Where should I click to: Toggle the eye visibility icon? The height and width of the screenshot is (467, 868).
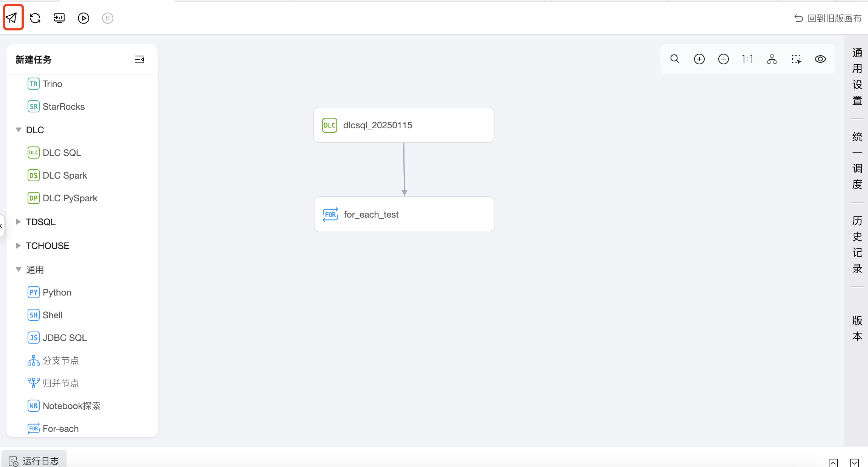(x=820, y=59)
